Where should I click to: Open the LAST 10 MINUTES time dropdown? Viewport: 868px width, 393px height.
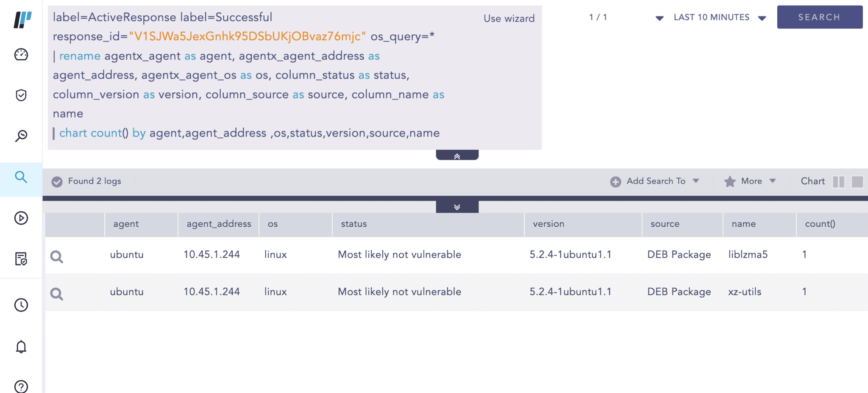point(719,17)
